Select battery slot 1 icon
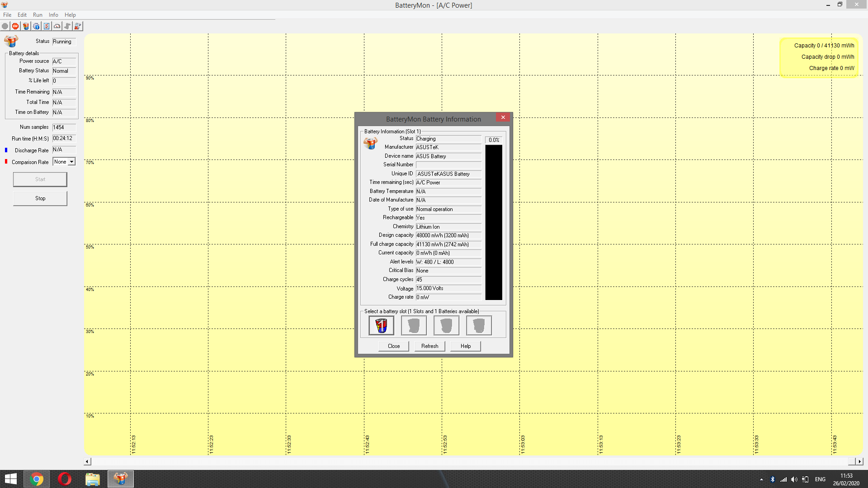868x488 pixels. 381,325
